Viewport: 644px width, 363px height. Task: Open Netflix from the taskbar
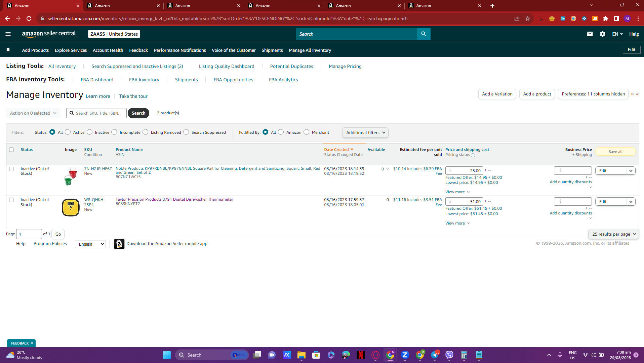coord(360,355)
